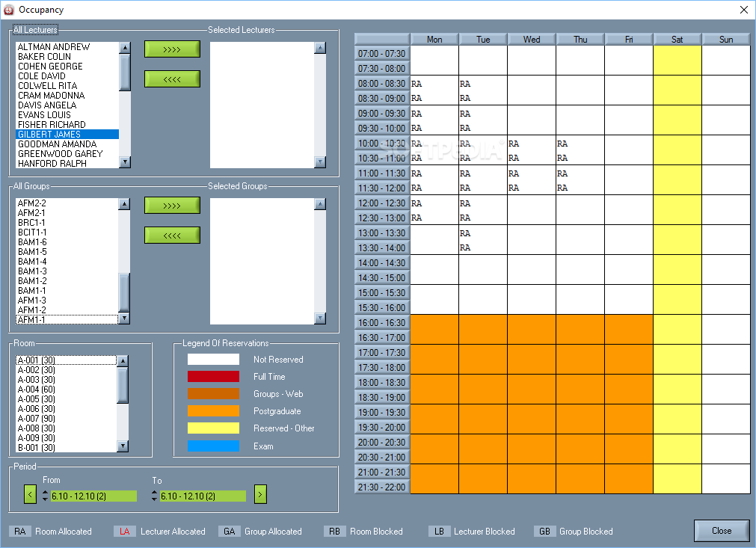
Task: Select group BCIT1-1
Action: click(67, 233)
